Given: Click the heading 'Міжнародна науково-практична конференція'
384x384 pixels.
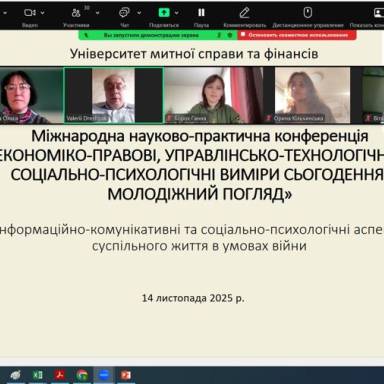Looking at the screenshot, I should pos(200,136).
